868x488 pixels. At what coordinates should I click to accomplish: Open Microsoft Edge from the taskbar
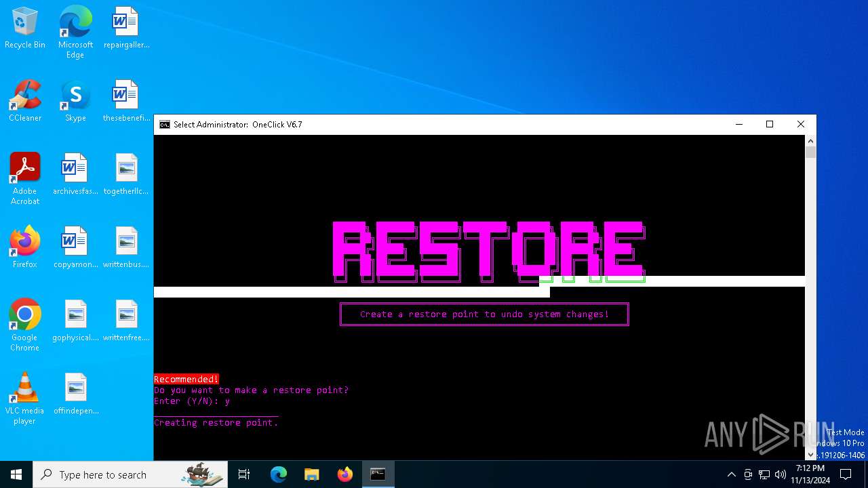[x=279, y=474]
